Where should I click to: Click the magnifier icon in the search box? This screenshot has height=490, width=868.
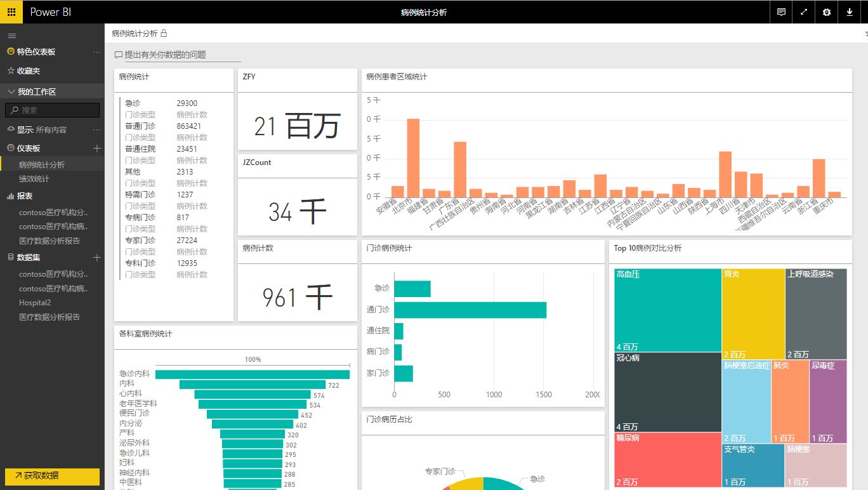coord(14,110)
